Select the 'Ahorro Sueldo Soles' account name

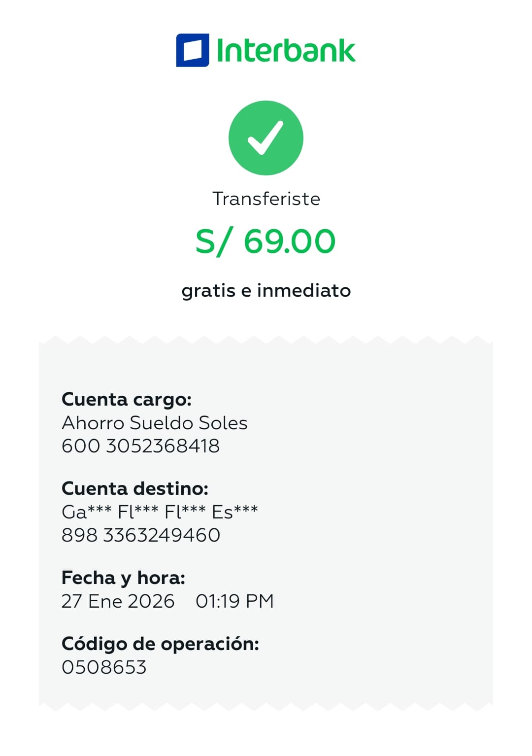coord(155,423)
